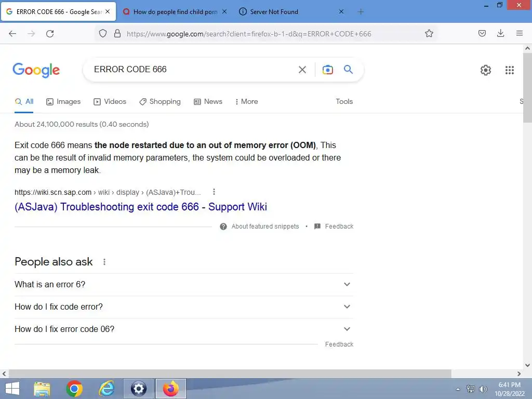This screenshot has height=399, width=532.
Task: Expand the question What is an error 6?
Action: tap(184, 284)
